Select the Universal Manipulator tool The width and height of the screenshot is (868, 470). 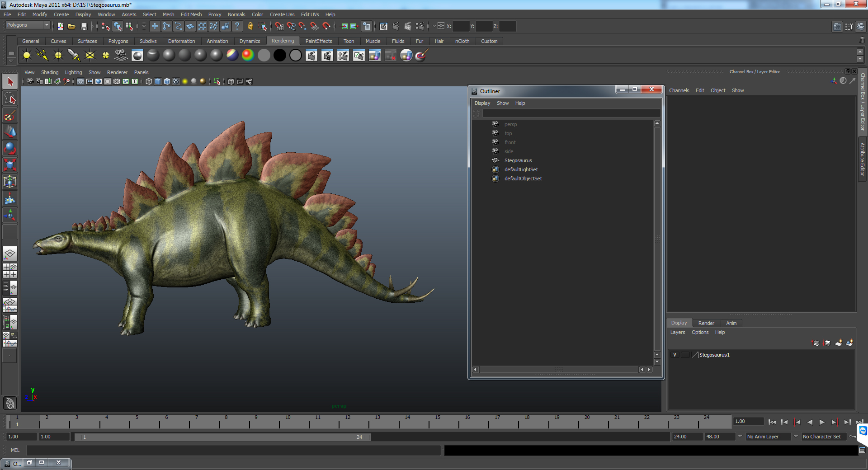10,182
